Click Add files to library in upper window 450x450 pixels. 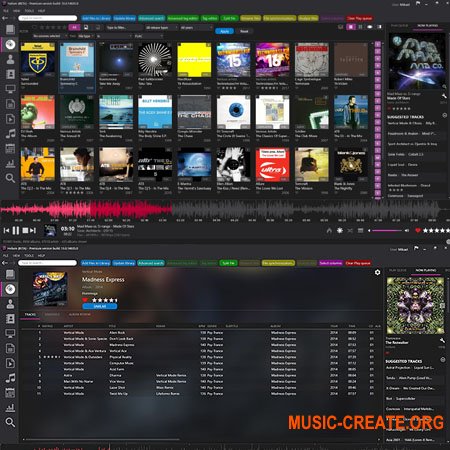click(x=96, y=18)
